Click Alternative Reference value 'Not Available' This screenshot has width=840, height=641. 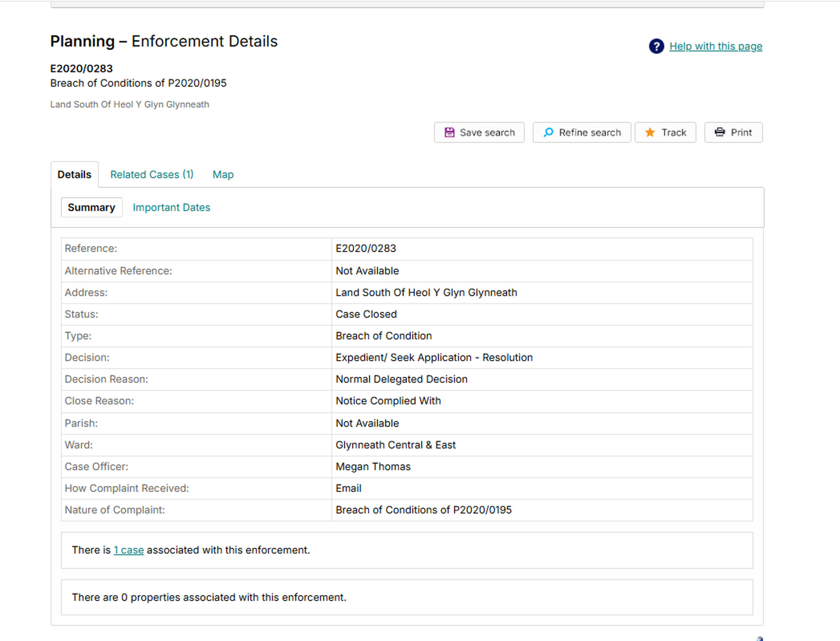[367, 271]
